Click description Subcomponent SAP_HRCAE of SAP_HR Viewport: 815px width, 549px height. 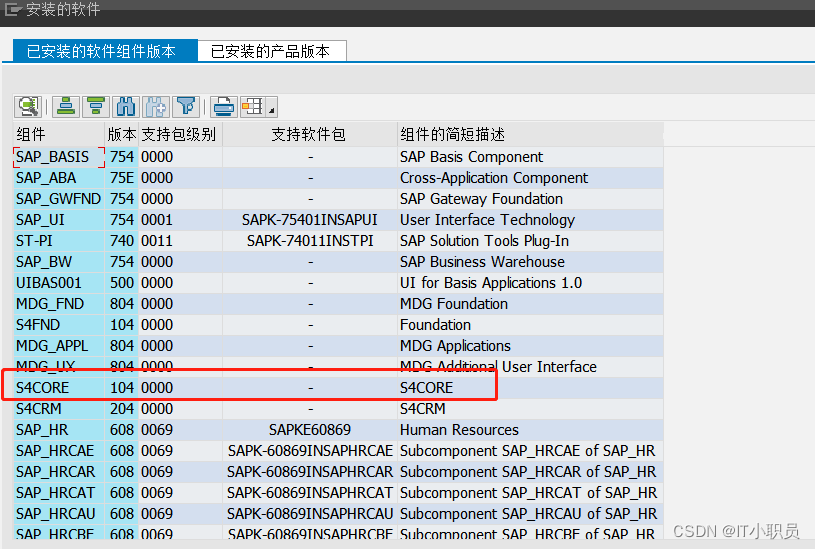(528, 451)
